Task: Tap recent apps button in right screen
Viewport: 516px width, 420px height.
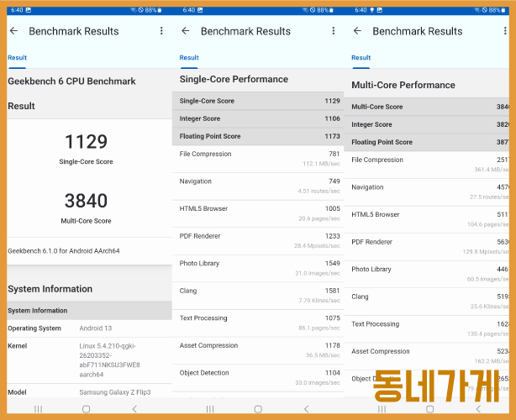Action: [x=382, y=409]
